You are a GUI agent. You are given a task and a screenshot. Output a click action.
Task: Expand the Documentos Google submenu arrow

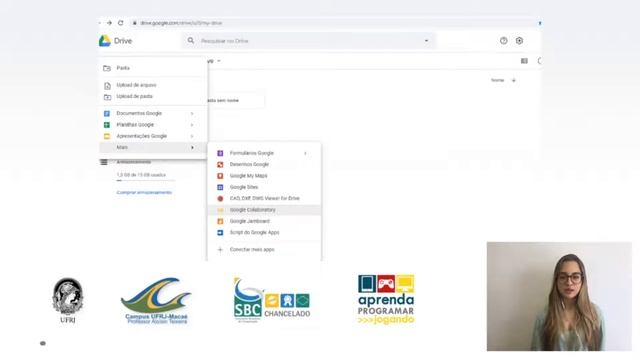tap(192, 113)
